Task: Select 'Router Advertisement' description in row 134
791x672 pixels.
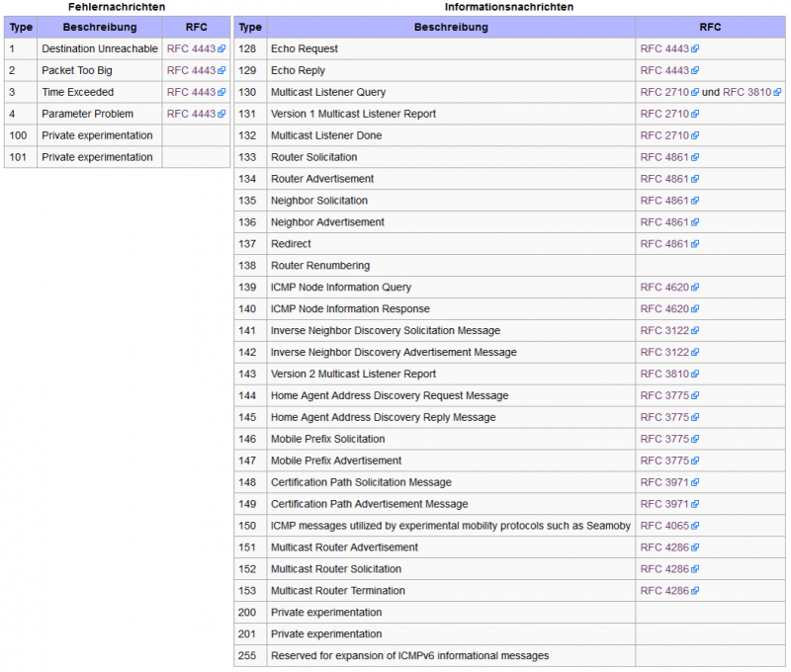Action: (x=451, y=179)
